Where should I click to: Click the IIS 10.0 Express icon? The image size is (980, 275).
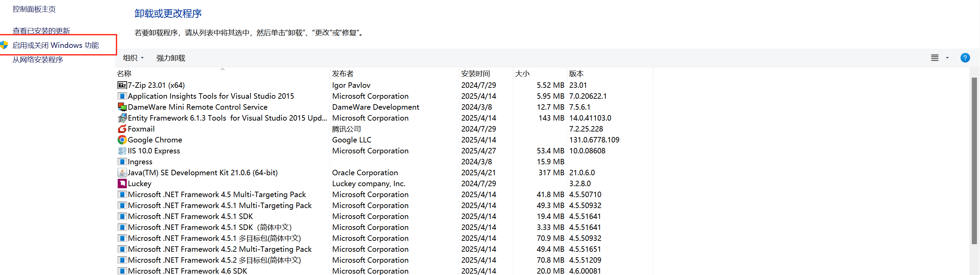(x=122, y=151)
